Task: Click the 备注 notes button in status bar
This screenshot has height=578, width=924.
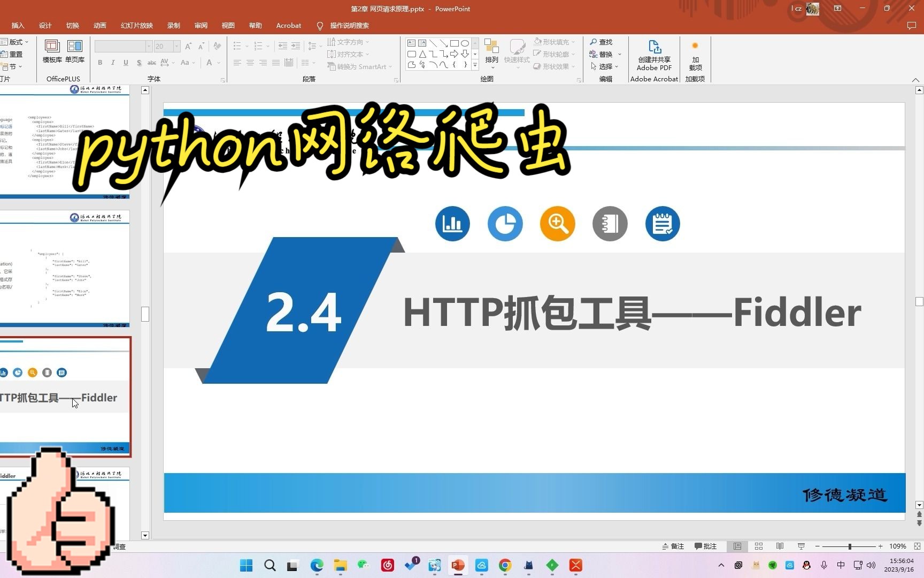Action: pyautogui.click(x=673, y=546)
